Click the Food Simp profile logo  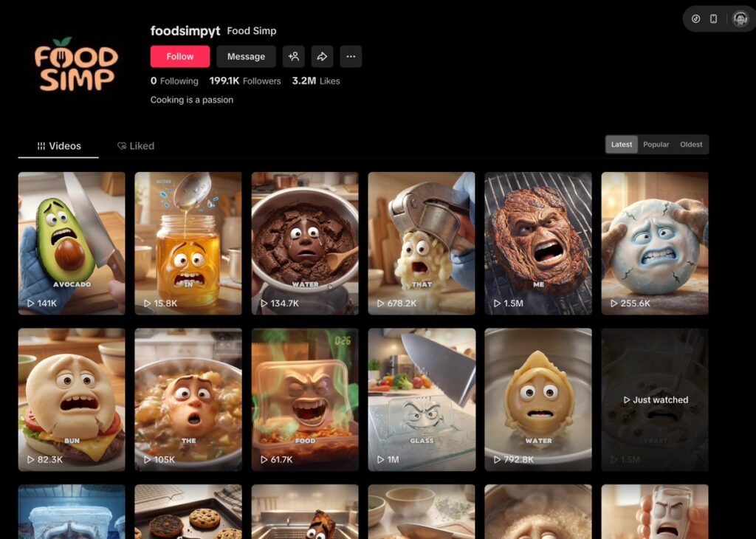[75, 66]
